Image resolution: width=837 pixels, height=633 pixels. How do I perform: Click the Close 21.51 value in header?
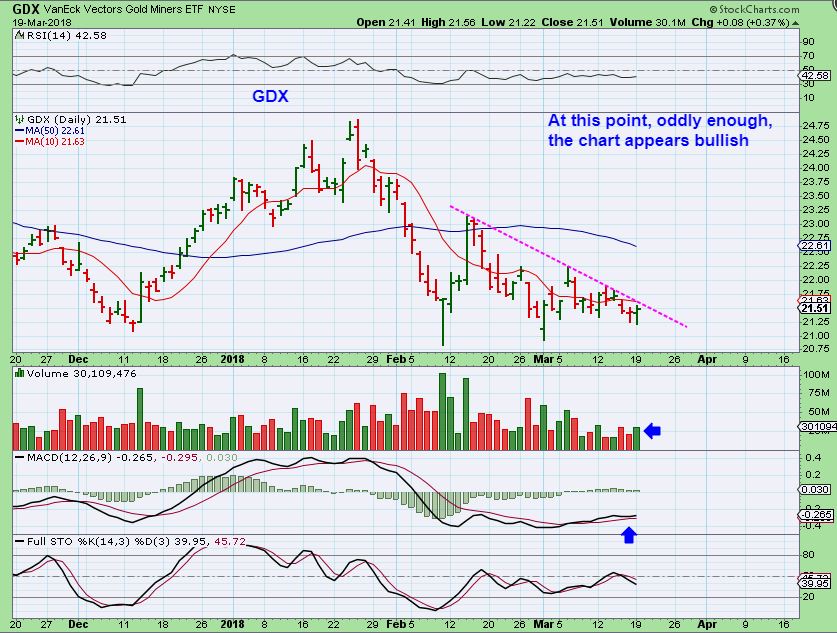pos(572,22)
